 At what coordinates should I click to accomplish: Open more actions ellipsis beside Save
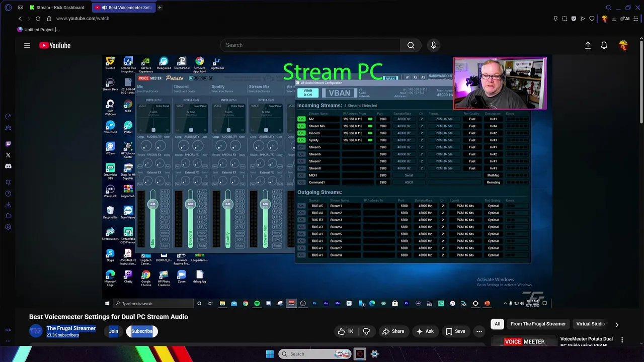[x=479, y=331]
